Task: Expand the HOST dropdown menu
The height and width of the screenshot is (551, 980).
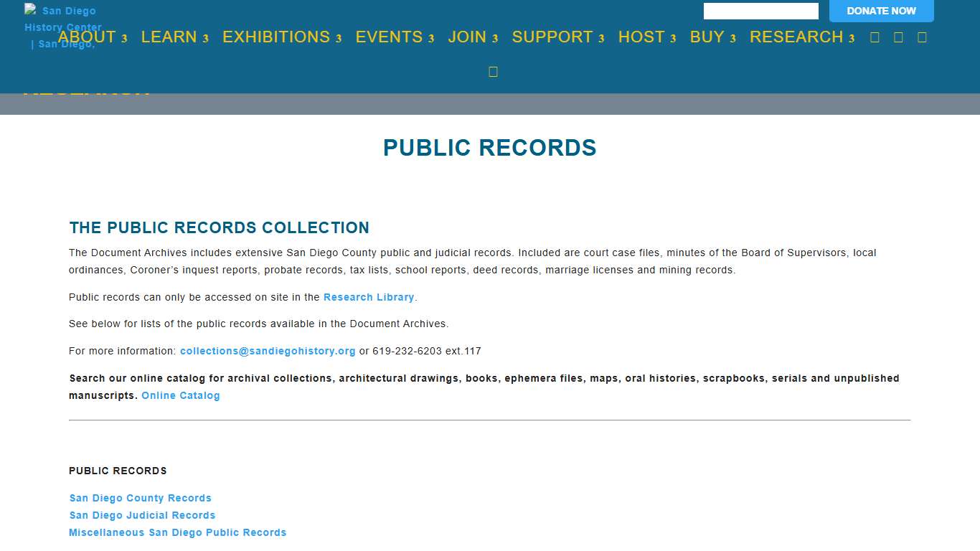Action: 641,37
